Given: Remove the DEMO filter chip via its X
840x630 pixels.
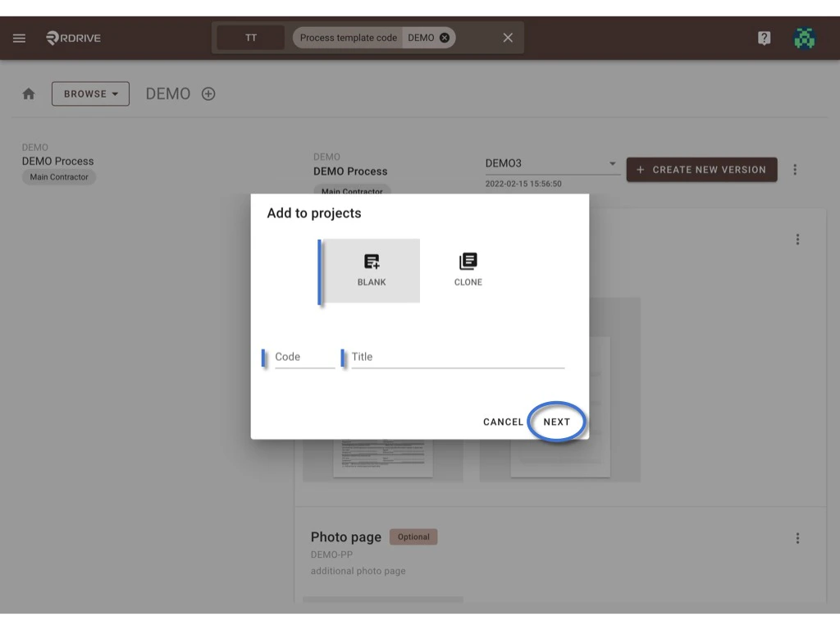Looking at the screenshot, I should click(443, 37).
